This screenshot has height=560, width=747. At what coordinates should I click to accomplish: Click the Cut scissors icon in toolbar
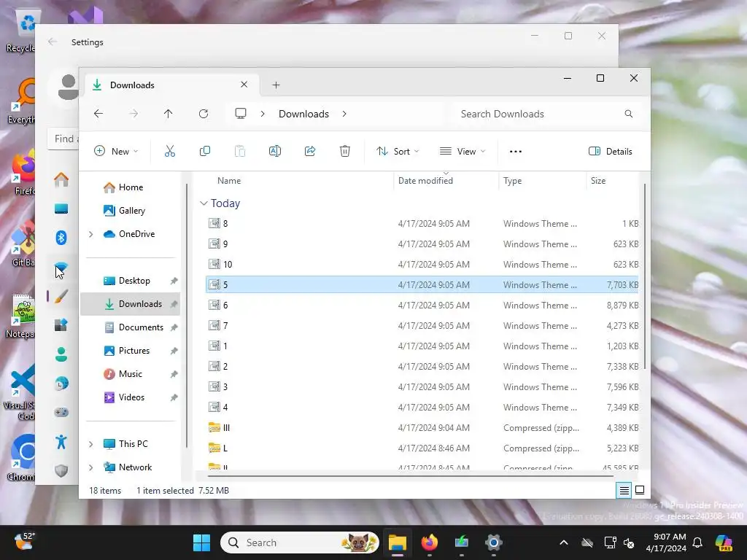pos(169,152)
